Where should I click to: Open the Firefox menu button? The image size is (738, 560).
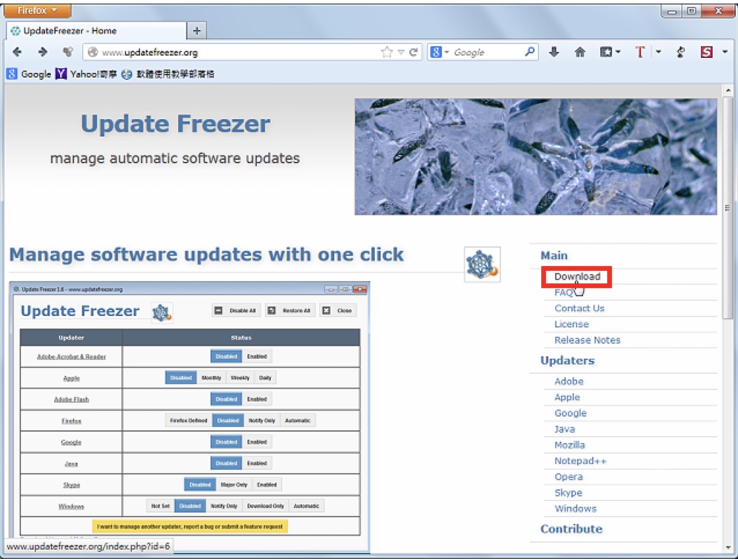pyautogui.click(x=38, y=10)
